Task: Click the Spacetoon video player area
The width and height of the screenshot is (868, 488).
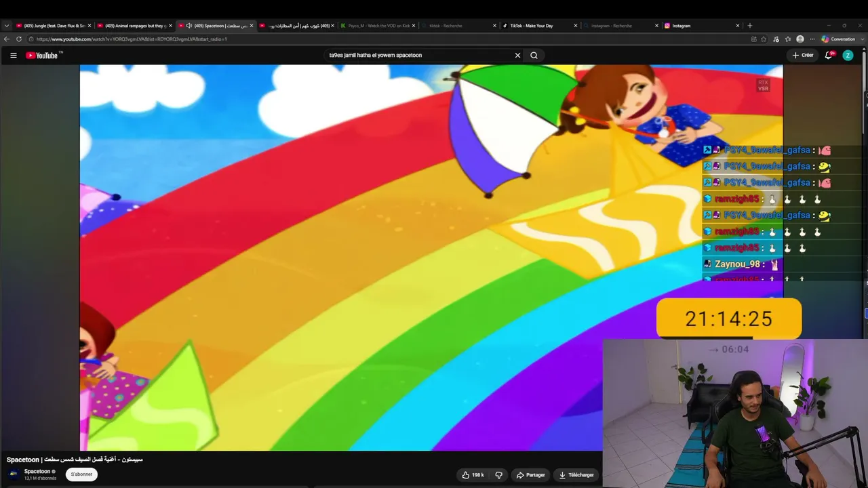Action: point(431,258)
